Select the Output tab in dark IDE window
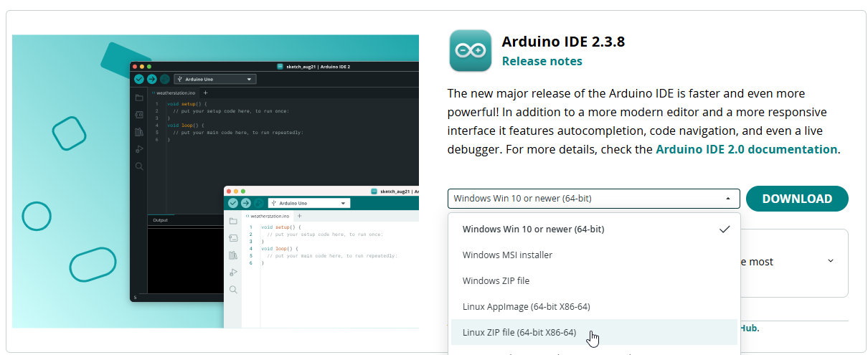868x355 pixels. (x=160, y=220)
